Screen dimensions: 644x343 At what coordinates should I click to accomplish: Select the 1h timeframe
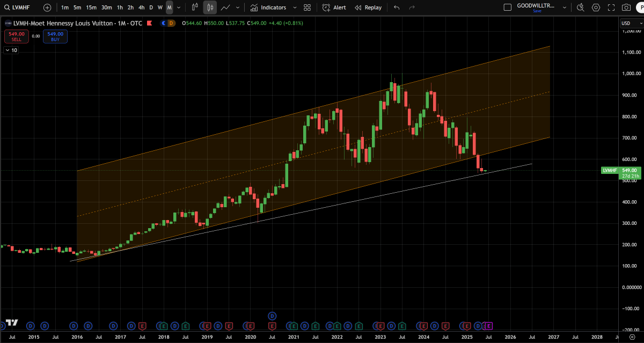coord(120,8)
